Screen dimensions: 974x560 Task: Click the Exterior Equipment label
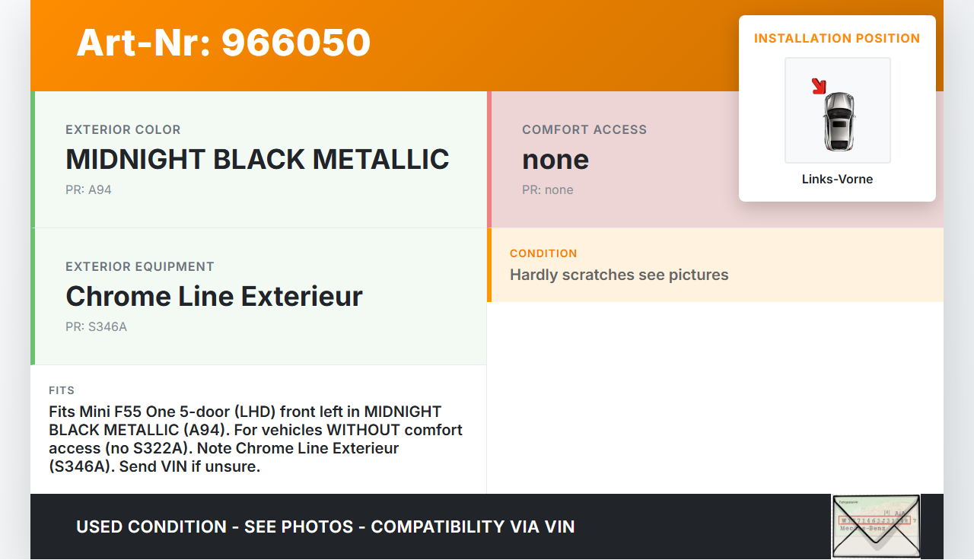[x=140, y=267]
